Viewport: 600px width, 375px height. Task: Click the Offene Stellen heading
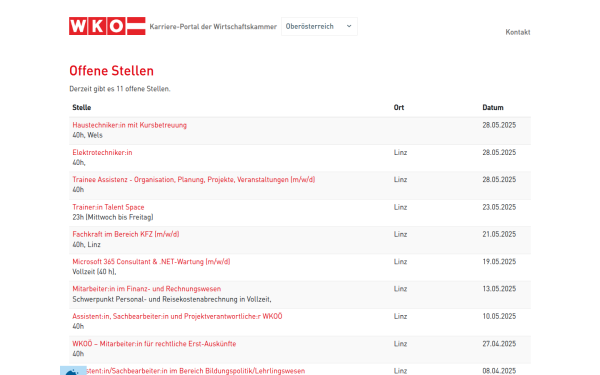pyautogui.click(x=111, y=71)
